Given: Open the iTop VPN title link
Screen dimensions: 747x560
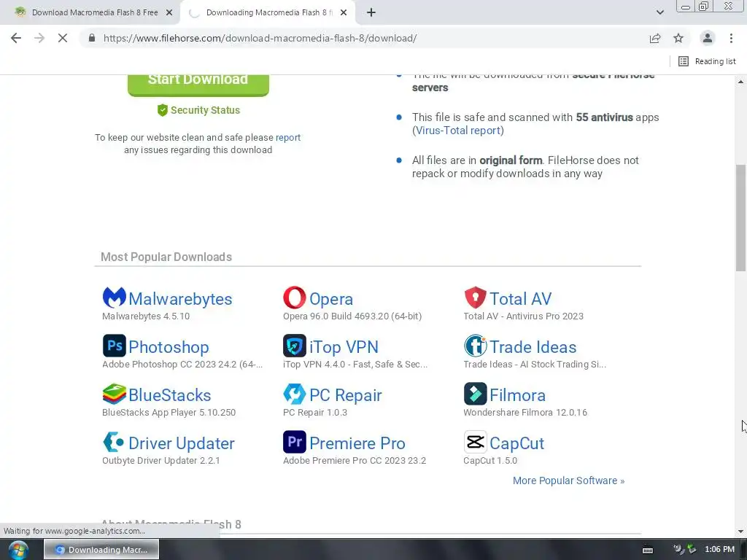Looking at the screenshot, I should pyautogui.click(x=344, y=347).
